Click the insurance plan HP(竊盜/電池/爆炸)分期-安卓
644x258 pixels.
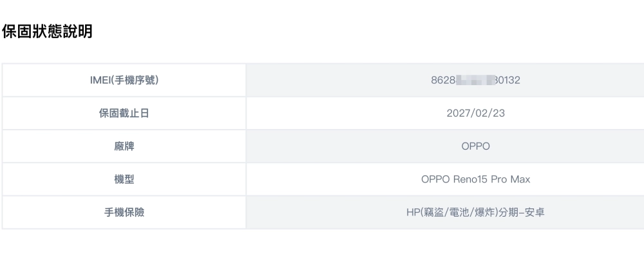pos(475,212)
